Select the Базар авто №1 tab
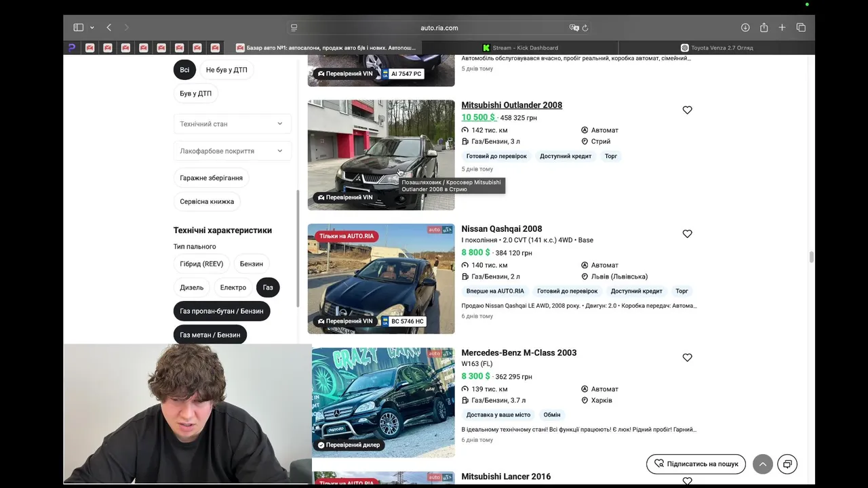The height and width of the screenshot is (488, 868). click(326, 48)
